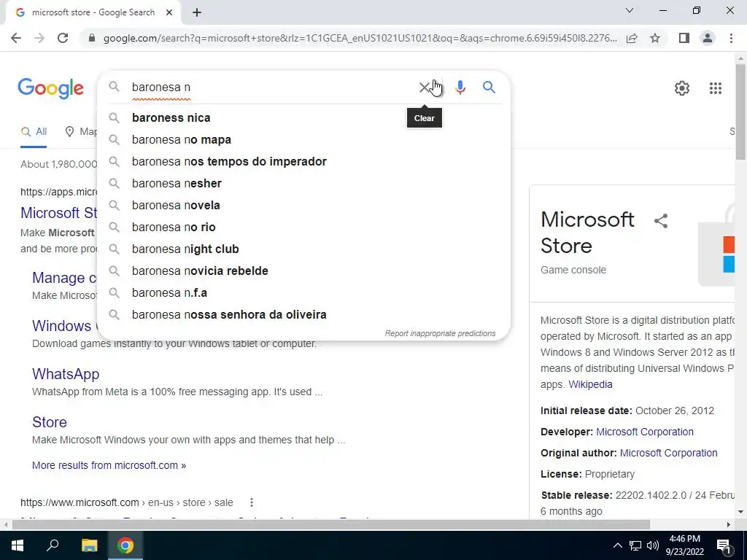Share this page from address bar

pyautogui.click(x=632, y=38)
